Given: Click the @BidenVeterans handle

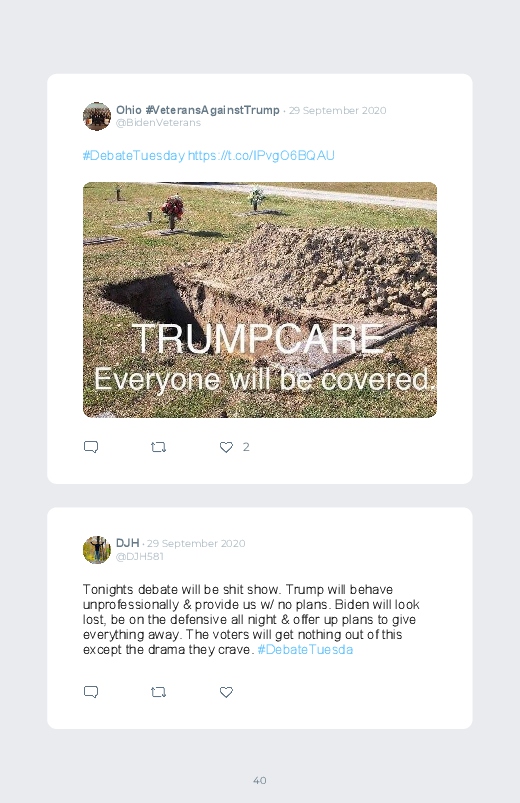Looking at the screenshot, I should point(158,123).
